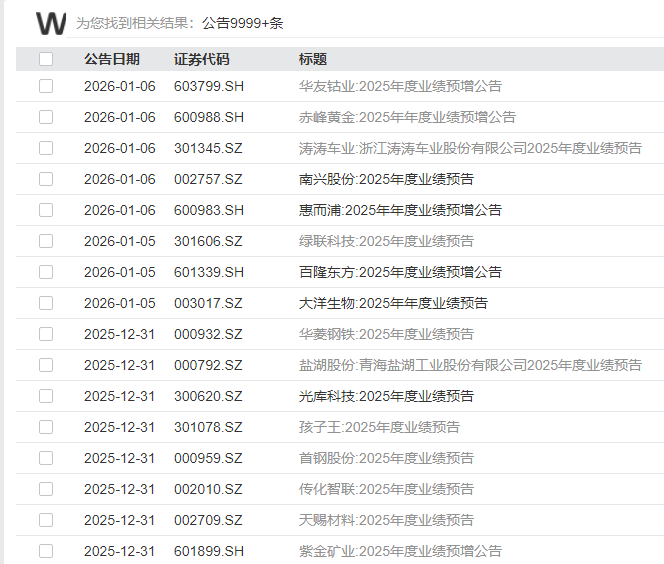Check the box for 000959.SZ 首钢股份 row
664x564 pixels.
[x=46, y=458]
